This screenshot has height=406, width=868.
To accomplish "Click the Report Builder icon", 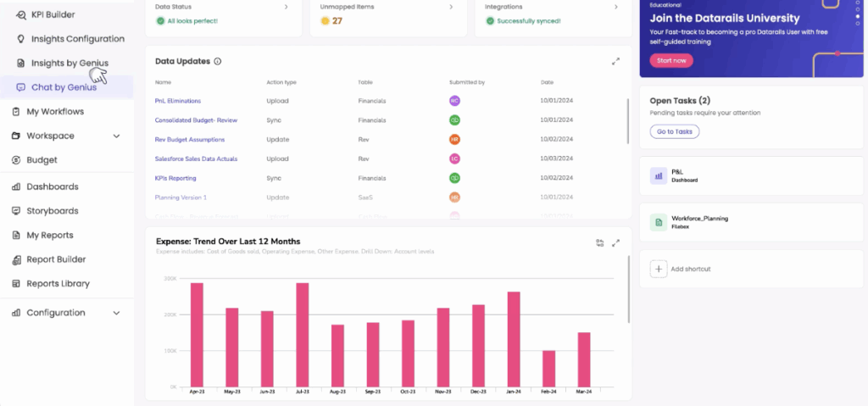I will 17,259.
